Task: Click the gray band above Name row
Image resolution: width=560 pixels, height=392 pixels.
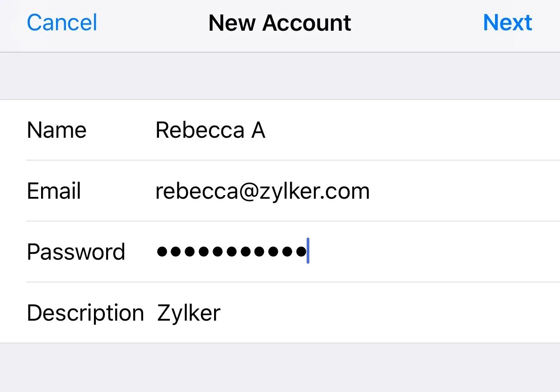Action: (280, 76)
